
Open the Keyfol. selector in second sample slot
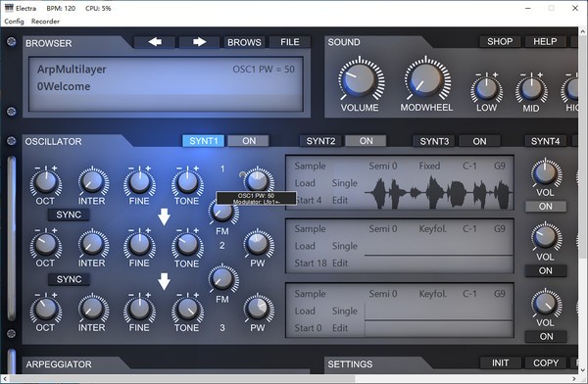(432, 229)
